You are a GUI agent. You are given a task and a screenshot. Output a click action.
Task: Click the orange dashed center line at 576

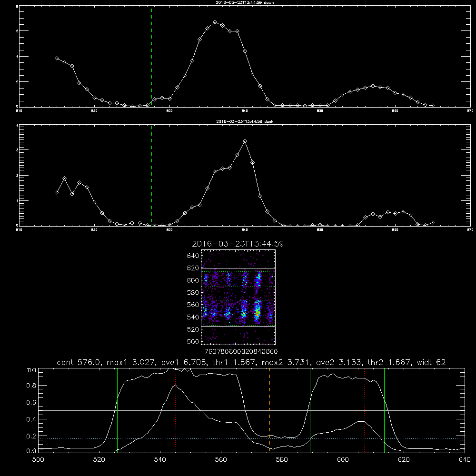click(269, 410)
